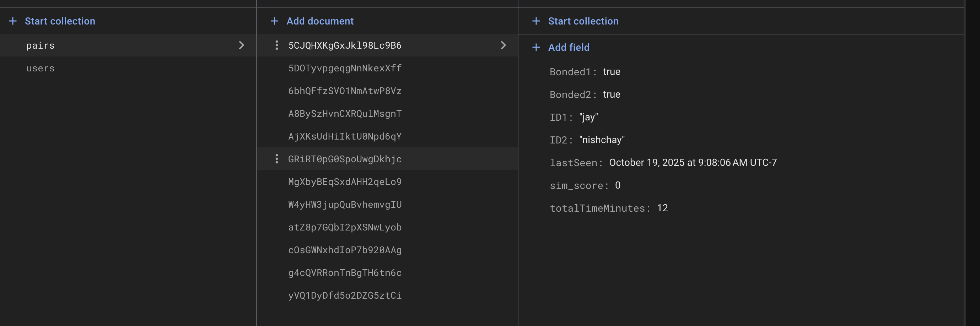Click the ID2 "nishchay" field value

coord(602,140)
